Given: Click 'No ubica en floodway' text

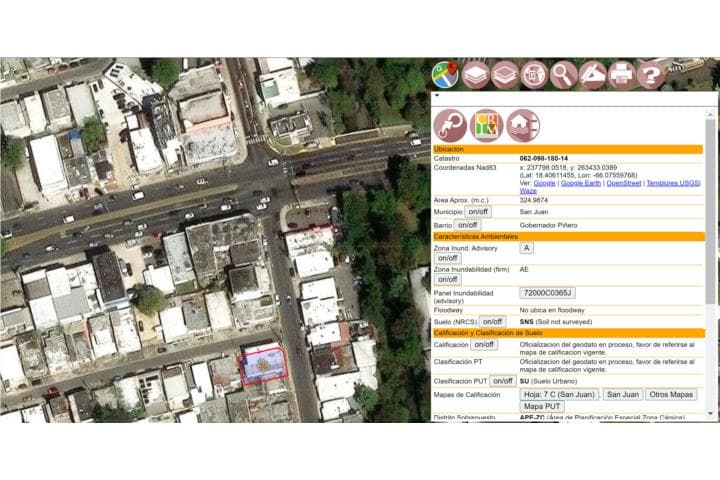Looking at the screenshot, I should click(x=552, y=311).
